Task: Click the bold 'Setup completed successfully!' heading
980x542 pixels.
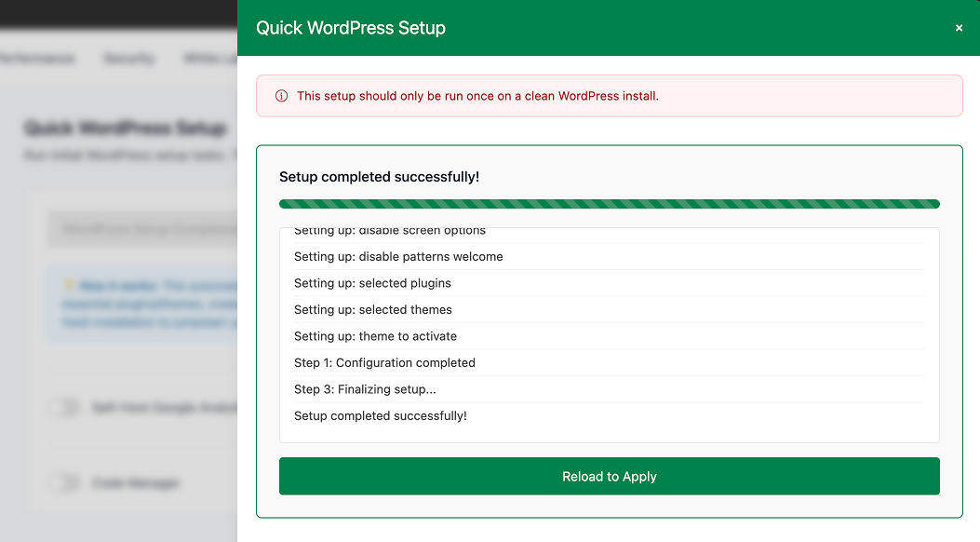Action: point(380,177)
